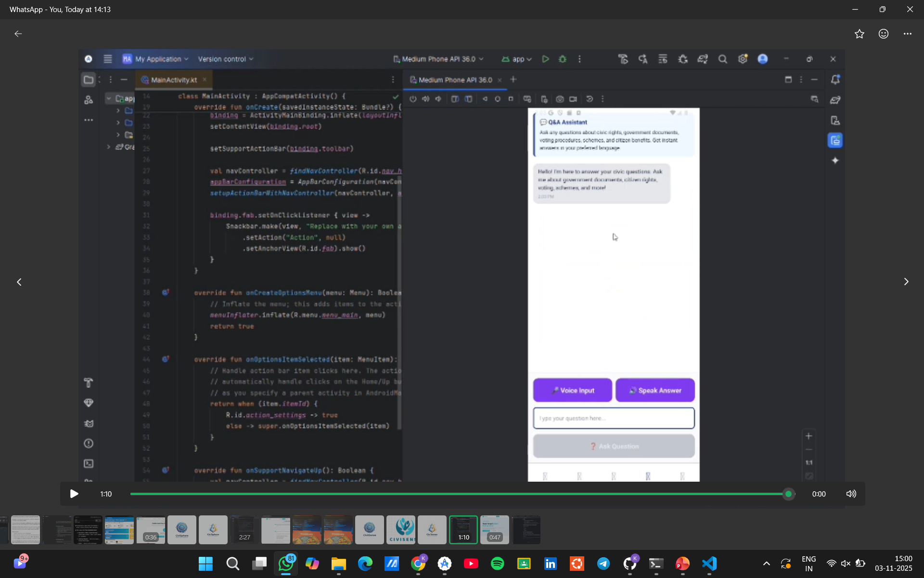Screen dimensions: 924x578
Task: Launch Visual Studio Code from taskbar
Action: click(x=709, y=563)
